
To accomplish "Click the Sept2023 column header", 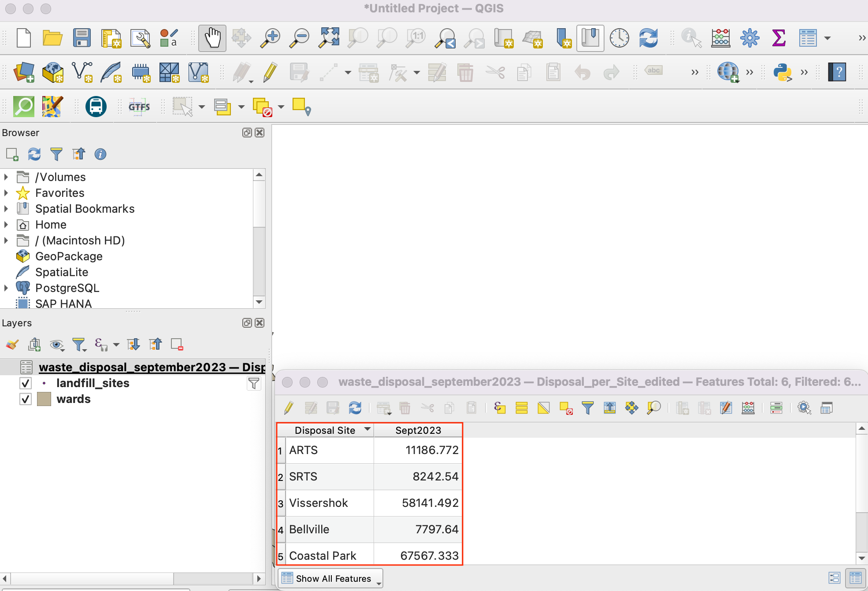I will point(418,430).
